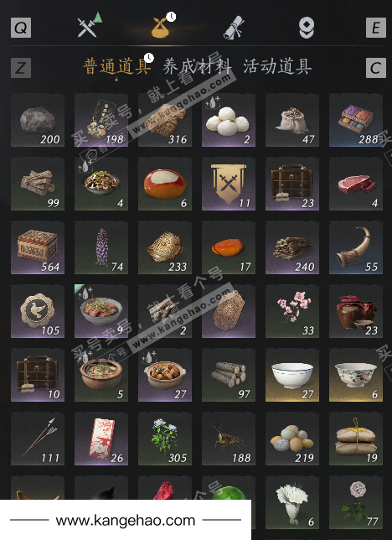The image size is (392, 540).
Task: Click the Q key previous-category button
Action: (21, 28)
